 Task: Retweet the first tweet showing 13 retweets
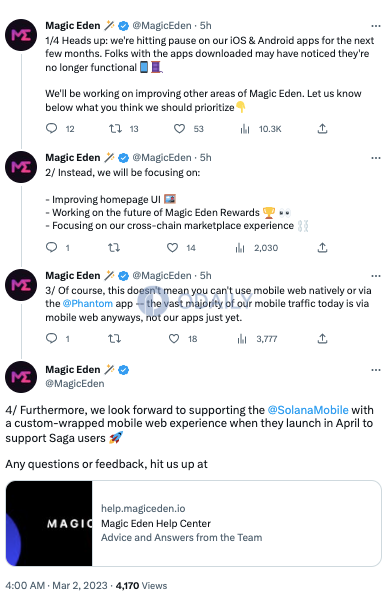pyautogui.click(x=115, y=128)
